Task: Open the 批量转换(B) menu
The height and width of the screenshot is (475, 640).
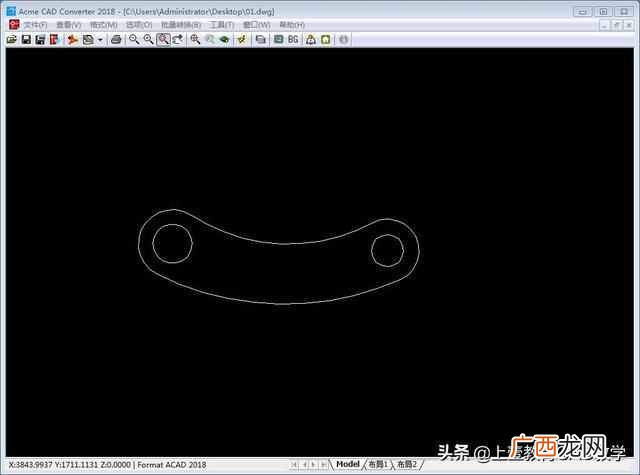Action: 181,25
